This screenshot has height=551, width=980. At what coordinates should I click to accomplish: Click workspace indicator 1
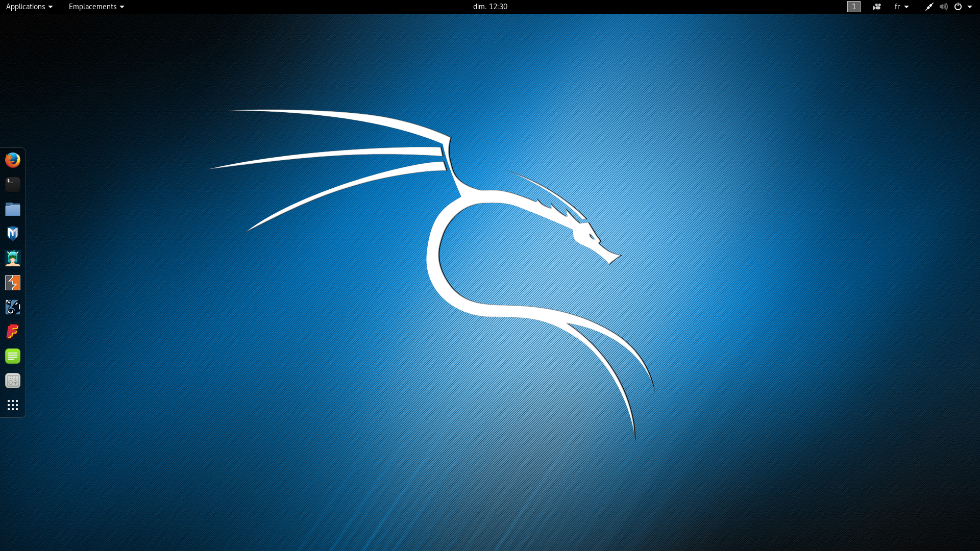854,7
